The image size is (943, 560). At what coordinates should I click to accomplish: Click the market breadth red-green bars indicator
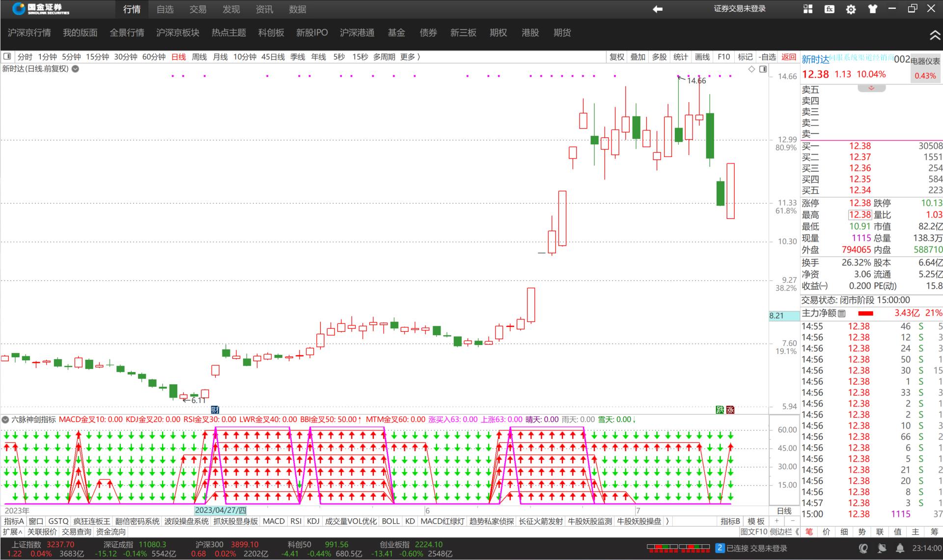(x=678, y=548)
